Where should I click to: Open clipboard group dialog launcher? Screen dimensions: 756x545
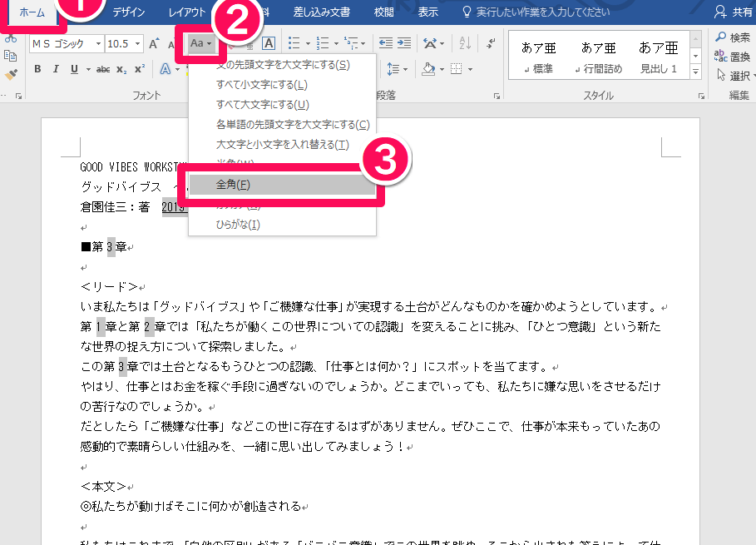click(x=18, y=97)
